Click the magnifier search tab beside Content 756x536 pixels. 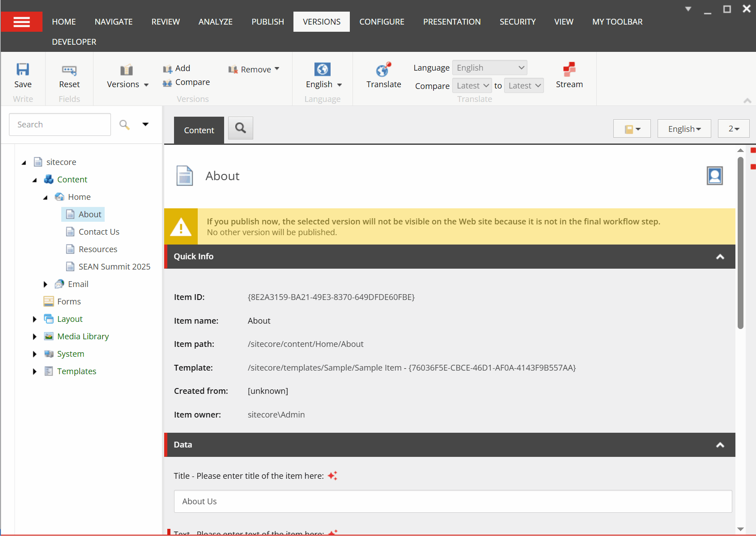point(241,128)
